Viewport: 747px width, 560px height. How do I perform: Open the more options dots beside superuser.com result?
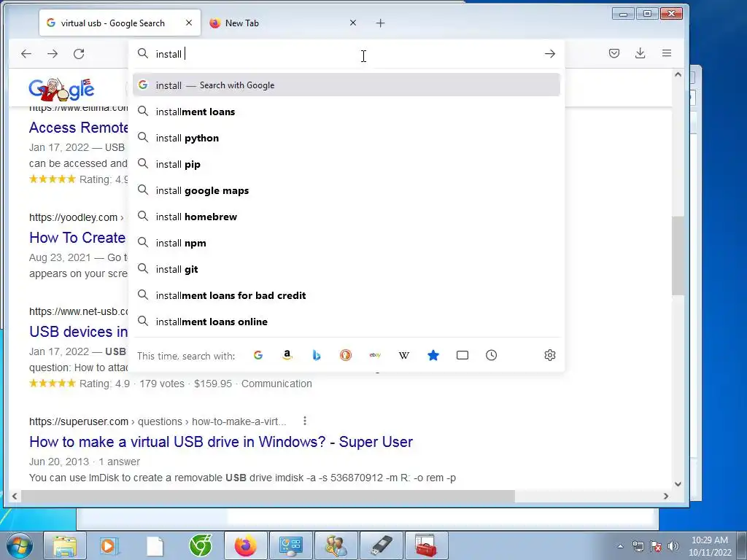(x=305, y=421)
